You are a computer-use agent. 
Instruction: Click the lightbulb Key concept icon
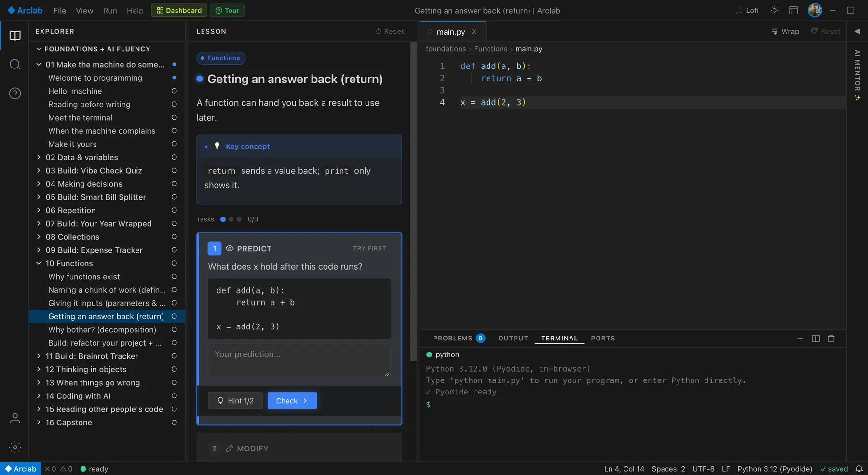point(217,146)
